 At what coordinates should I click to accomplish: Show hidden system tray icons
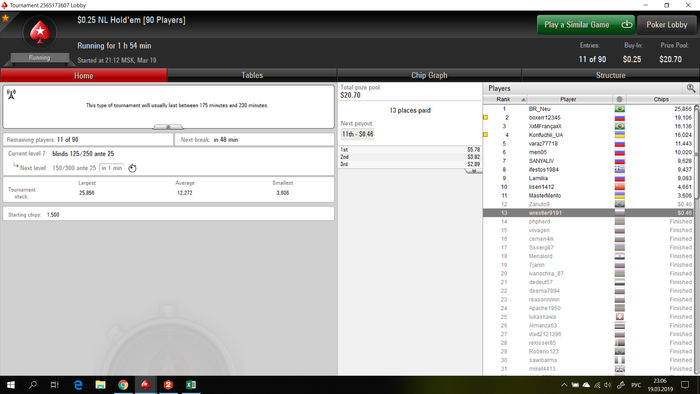click(564, 385)
